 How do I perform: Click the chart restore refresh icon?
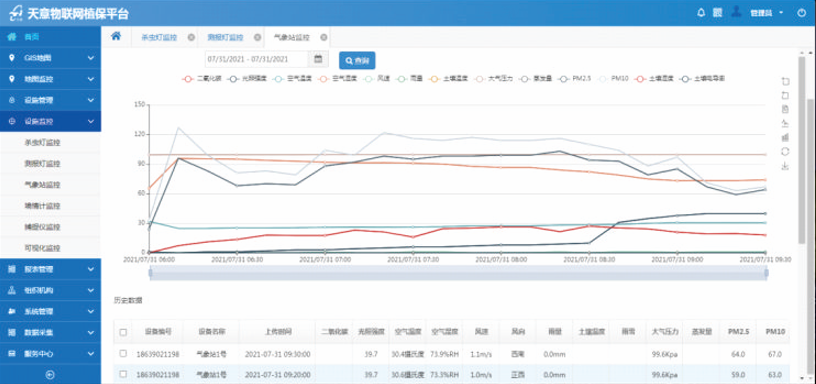tap(786, 151)
